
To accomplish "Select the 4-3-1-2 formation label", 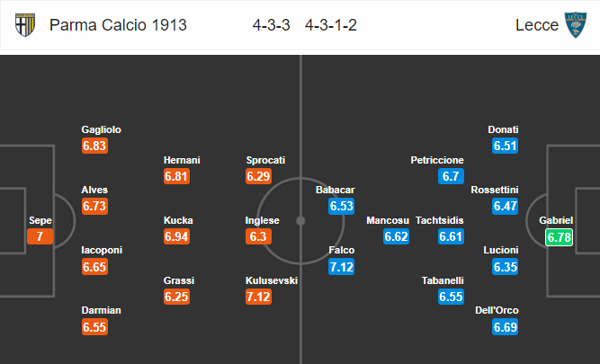I will (x=331, y=25).
